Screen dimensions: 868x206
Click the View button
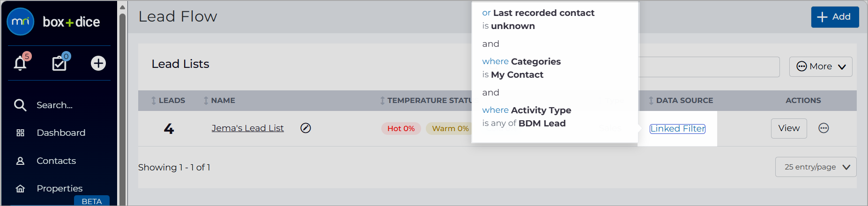(789, 128)
